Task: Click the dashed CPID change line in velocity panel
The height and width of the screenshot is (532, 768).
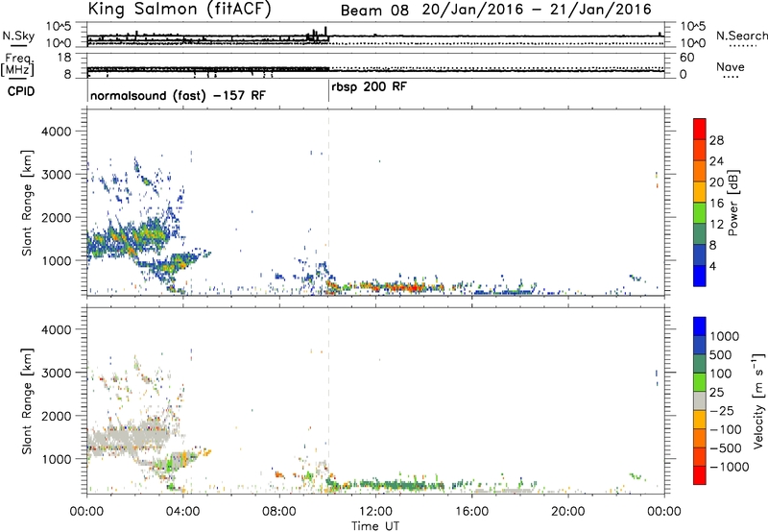Action: pos(328,400)
